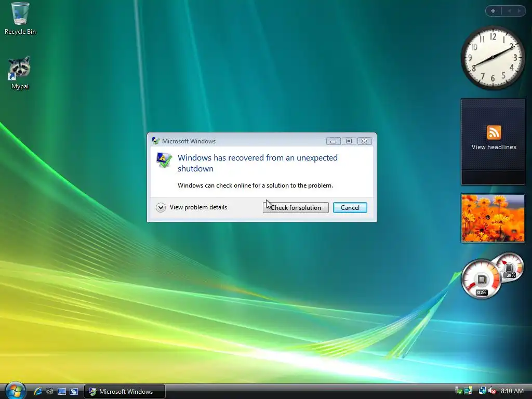Click the sidebar next page arrow
Image resolution: width=532 pixels, height=399 pixels.
519,11
